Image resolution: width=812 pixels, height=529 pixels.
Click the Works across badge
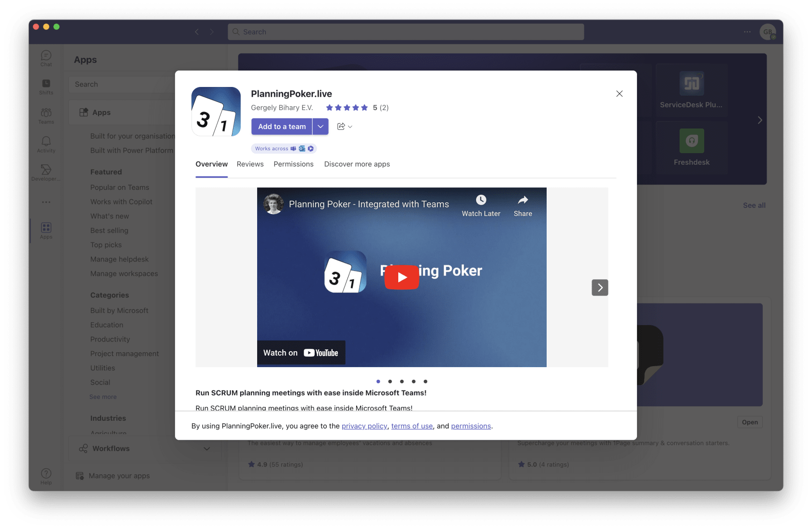(284, 149)
